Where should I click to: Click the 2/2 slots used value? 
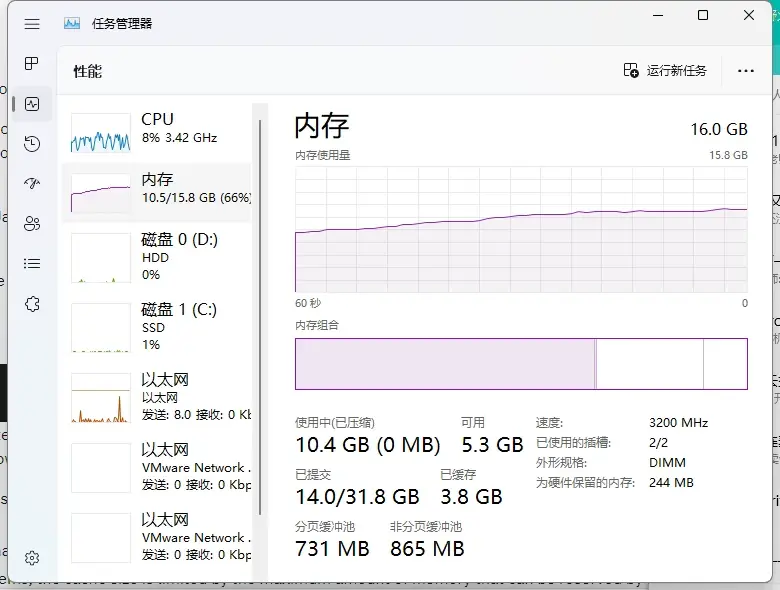click(x=658, y=443)
